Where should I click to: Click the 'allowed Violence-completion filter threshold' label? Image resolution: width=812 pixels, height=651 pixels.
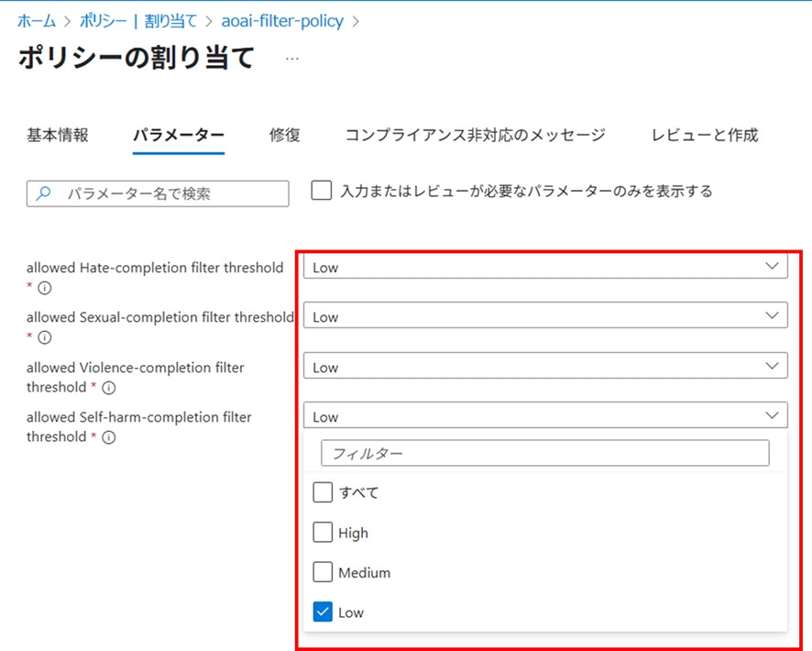click(x=135, y=377)
